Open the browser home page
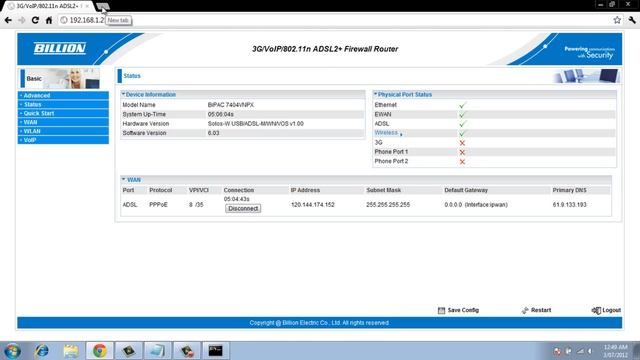Viewport: 640px width, 360px height. (49, 20)
